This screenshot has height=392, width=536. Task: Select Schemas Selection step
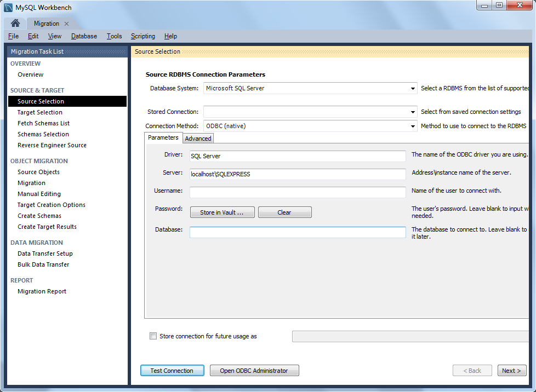click(x=43, y=134)
